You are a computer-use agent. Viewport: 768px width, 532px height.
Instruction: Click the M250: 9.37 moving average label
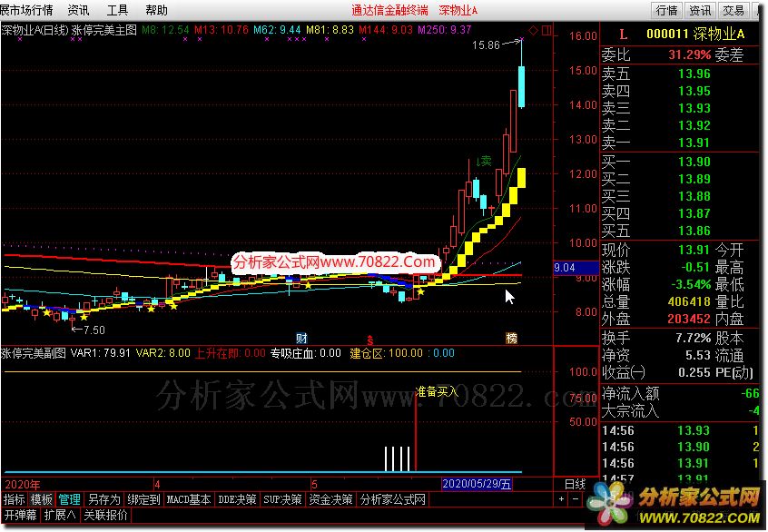click(445, 30)
